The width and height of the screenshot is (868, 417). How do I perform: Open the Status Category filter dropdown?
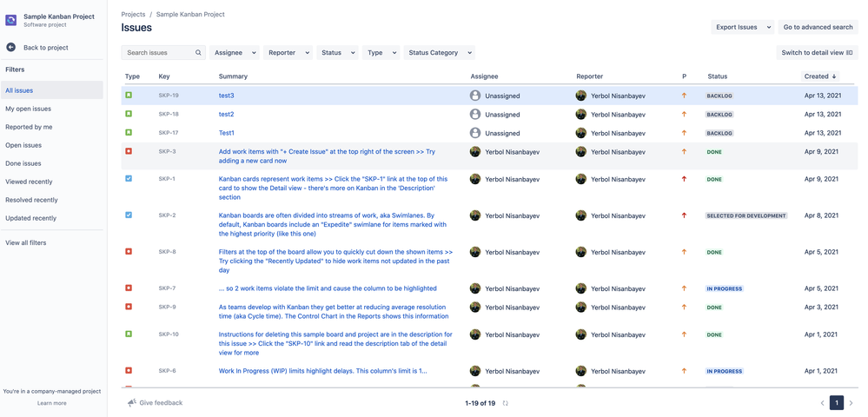coord(440,53)
